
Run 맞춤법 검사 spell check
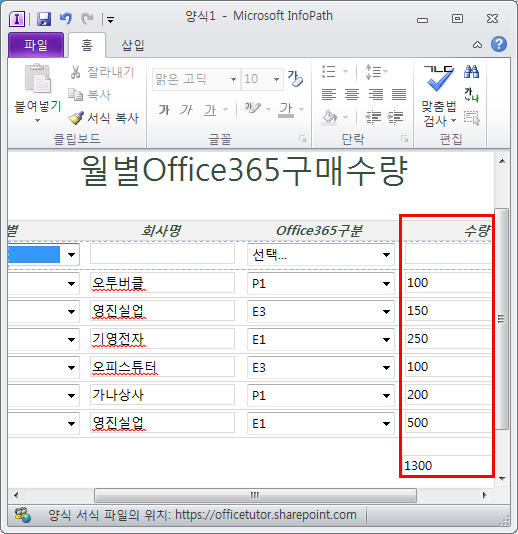(438, 96)
